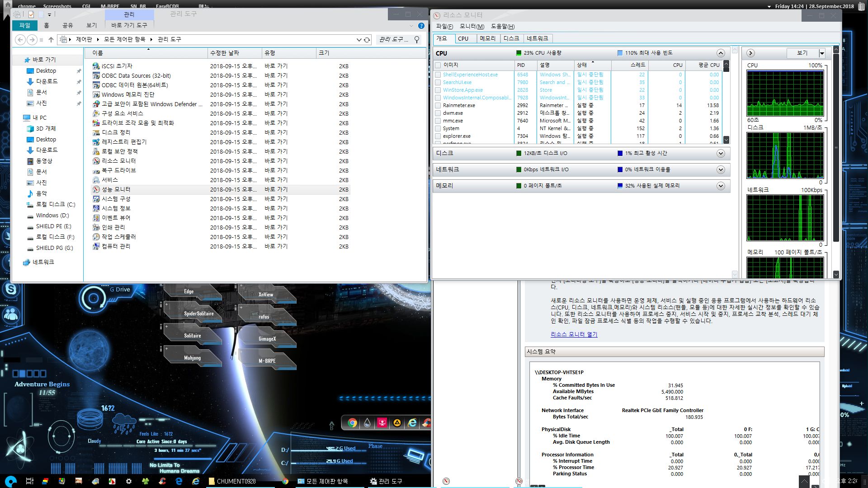Check the WinStore.App.exe process checkbox
The height and width of the screenshot is (488, 868).
pyautogui.click(x=438, y=90)
